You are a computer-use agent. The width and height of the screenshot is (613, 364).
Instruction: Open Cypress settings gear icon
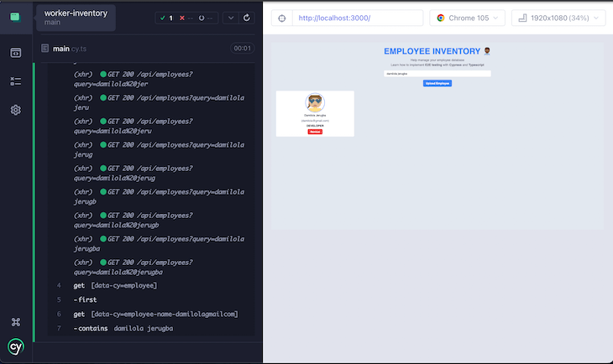pos(15,110)
